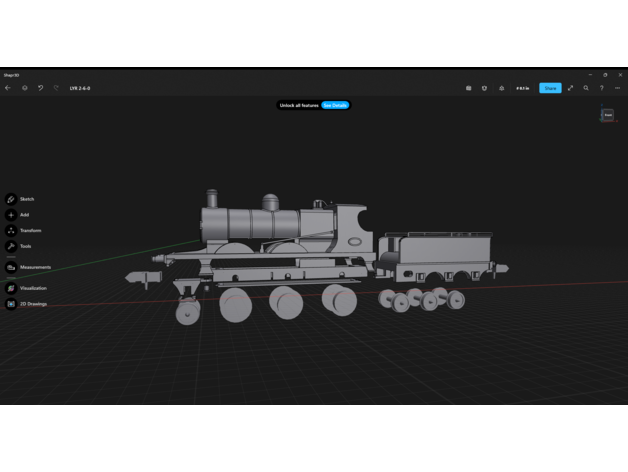
Task: Click the redo arrow
Action: [x=55, y=88]
